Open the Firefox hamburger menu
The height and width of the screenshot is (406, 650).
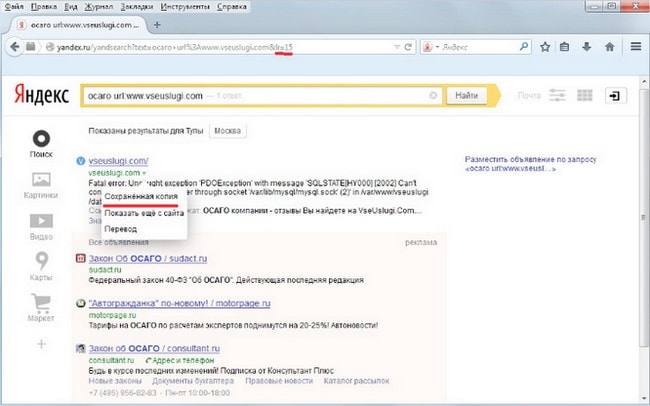[x=636, y=46]
